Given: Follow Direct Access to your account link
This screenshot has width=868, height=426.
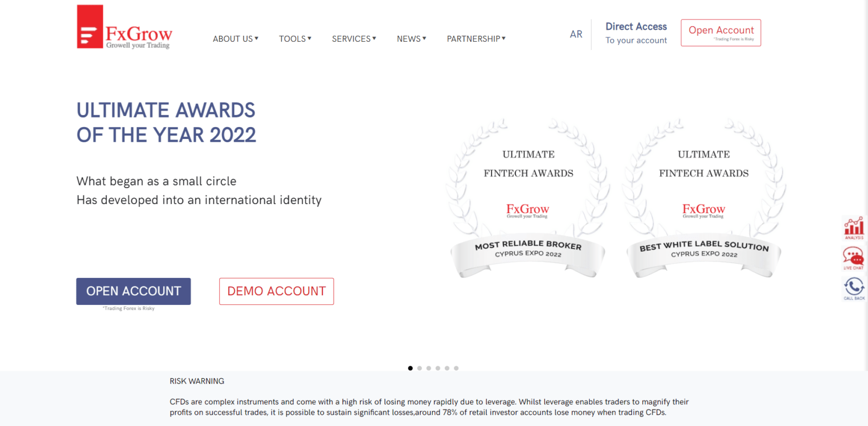Looking at the screenshot, I should (x=636, y=33).
